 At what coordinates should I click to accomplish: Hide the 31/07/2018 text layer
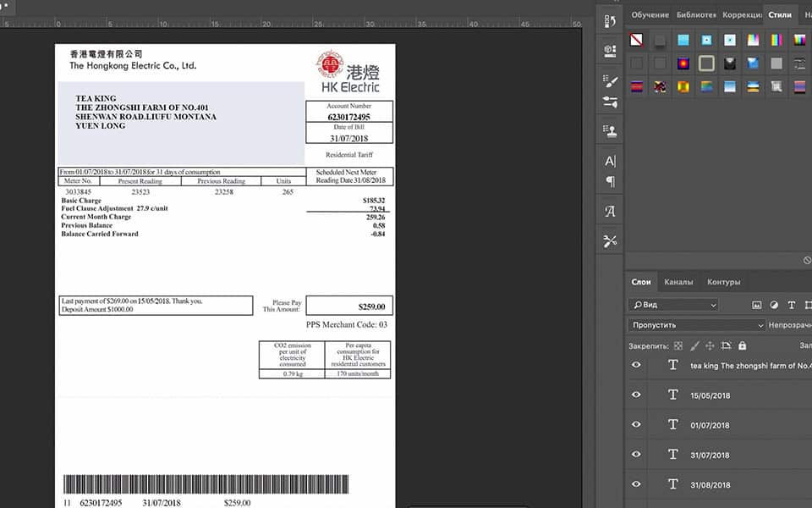click(636, 454)
